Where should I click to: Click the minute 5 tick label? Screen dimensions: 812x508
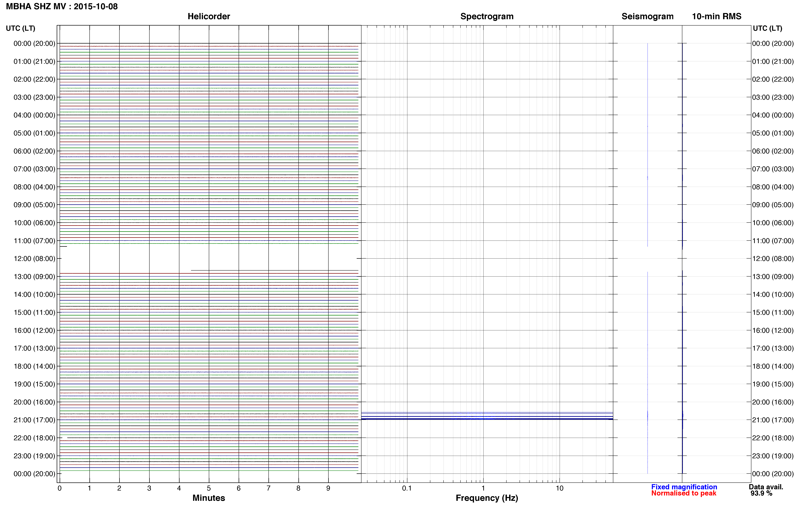point(209,488)
